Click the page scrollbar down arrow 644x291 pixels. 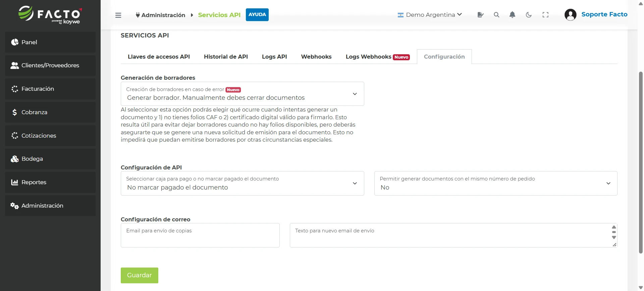[x=641, y=288]
